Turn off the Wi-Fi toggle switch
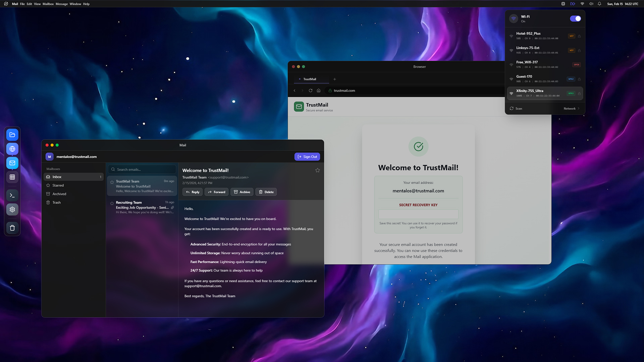This screenshot has height=362, width=644. [x=575, y=18]
